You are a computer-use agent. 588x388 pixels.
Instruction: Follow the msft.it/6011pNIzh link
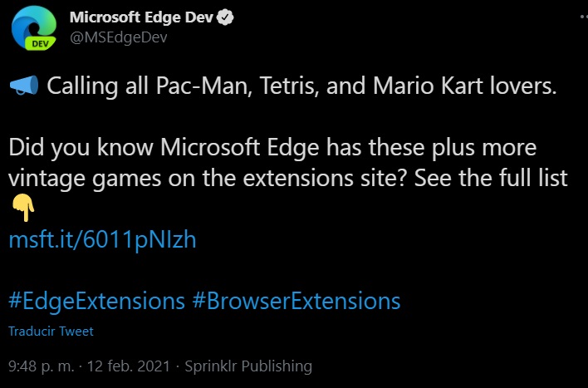tap(102, 239)
